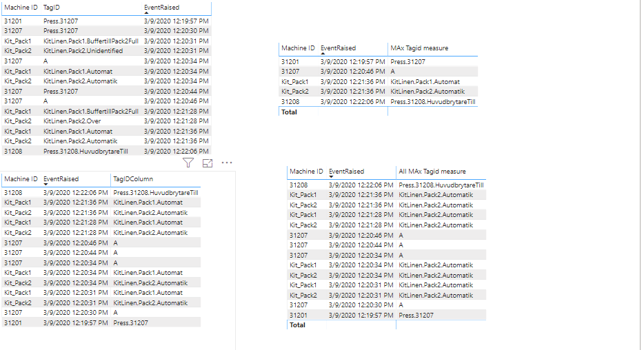Select the KitLinen.Pack2.Unidentified cell
Image resolution: width=644 pixels, height=350 pixels.
(83, 51)
